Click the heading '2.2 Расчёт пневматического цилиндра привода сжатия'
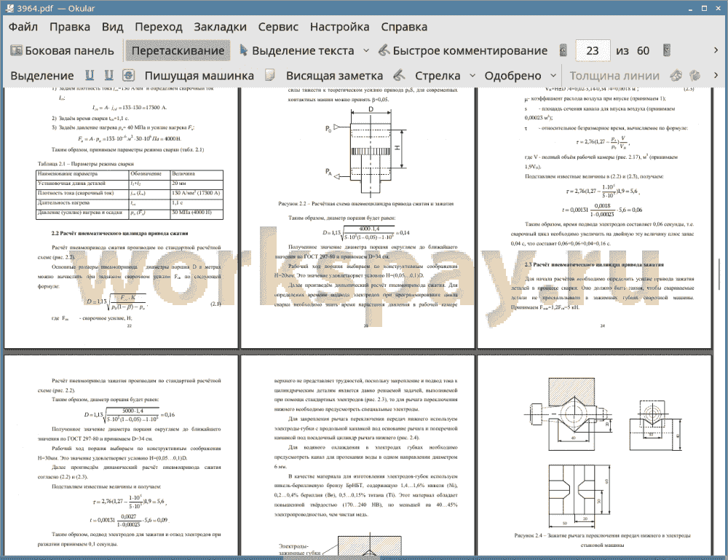 (x=119, y=233)
